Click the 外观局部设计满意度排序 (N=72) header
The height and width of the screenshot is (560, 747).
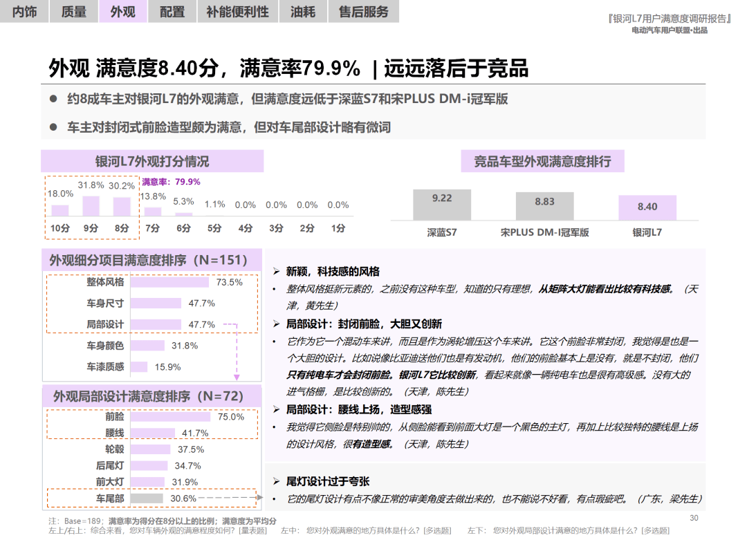(x=151, y=396)
